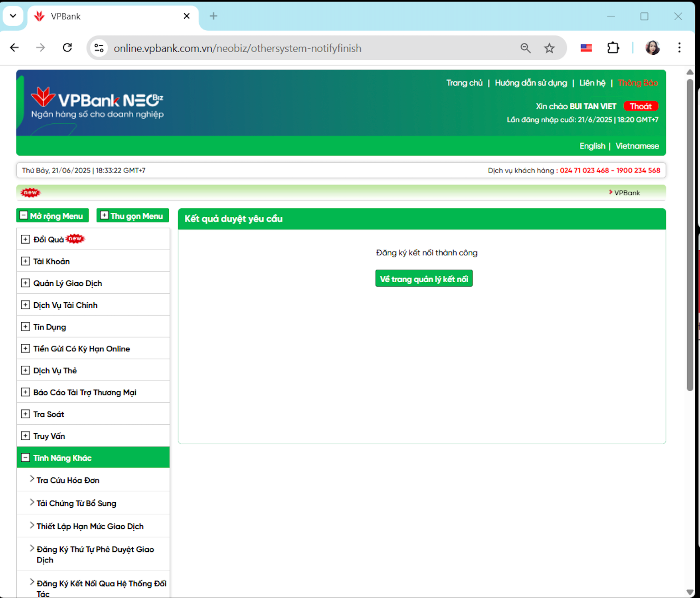Click Về trang quản lý kết nối button
700x598 pixels.
coord(423,279)
